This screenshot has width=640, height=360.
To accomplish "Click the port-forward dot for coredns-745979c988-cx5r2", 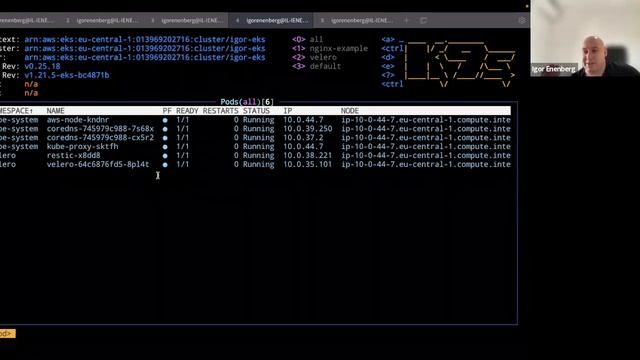I will (x=165, y=138).
